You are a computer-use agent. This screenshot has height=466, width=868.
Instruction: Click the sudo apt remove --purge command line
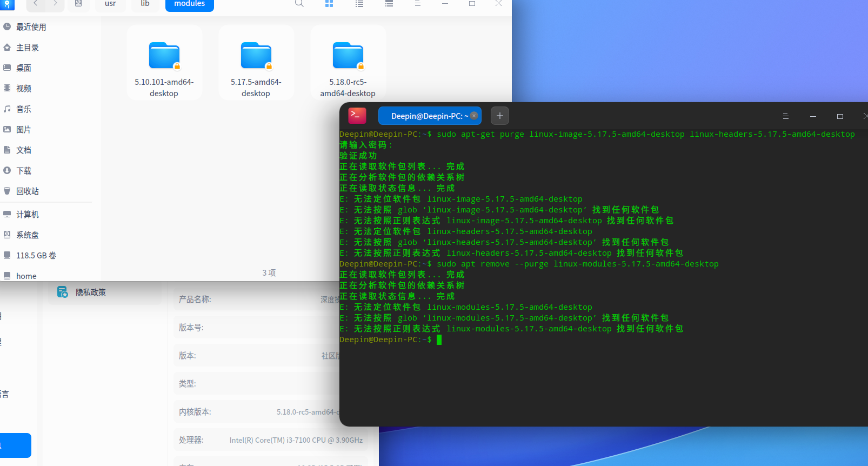pos(529,264)
